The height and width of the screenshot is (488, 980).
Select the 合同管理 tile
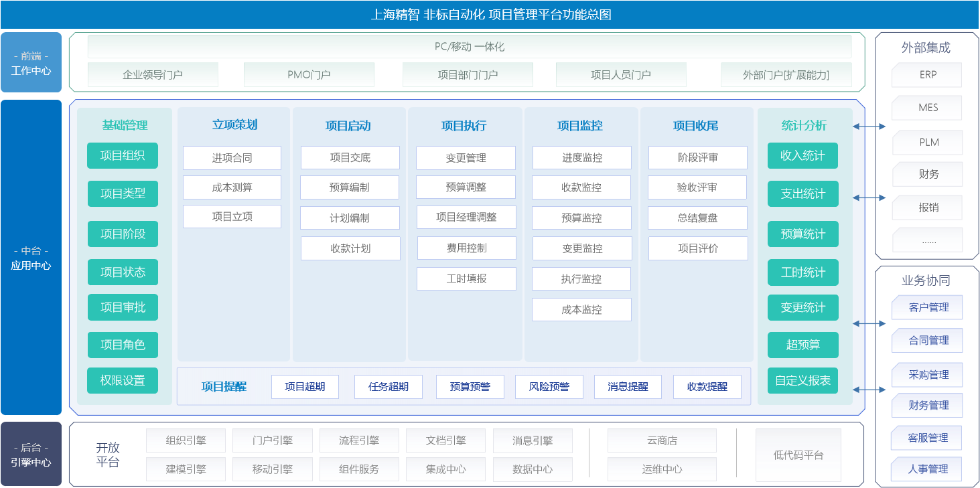point(927,340)
